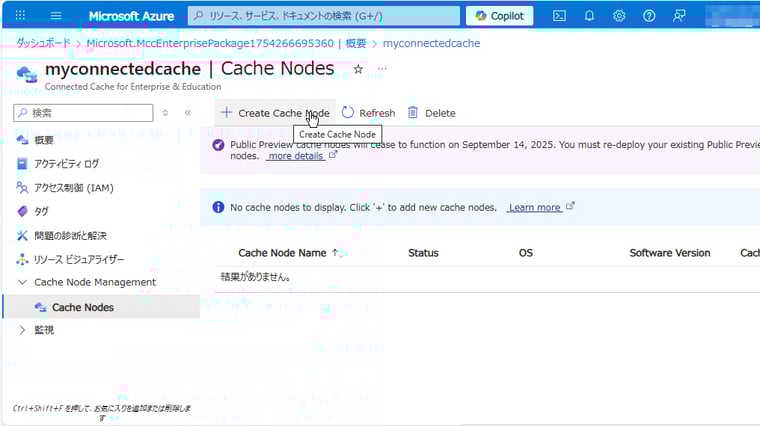Toggle sidebar expand/collapse diamond control
This screenshot has height=426, width=760.
[165, 113]
